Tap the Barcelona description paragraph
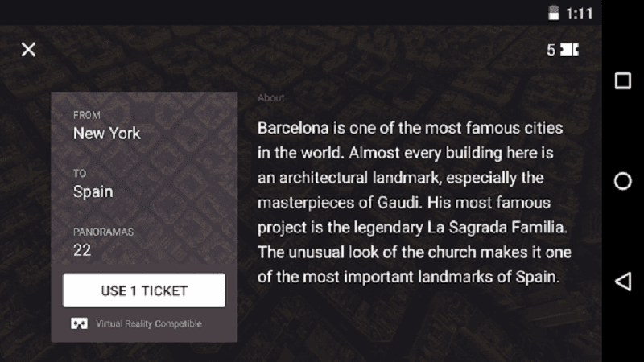Image resolution: width=644 pixels, height=362 pixels. (x=414, y=203)
